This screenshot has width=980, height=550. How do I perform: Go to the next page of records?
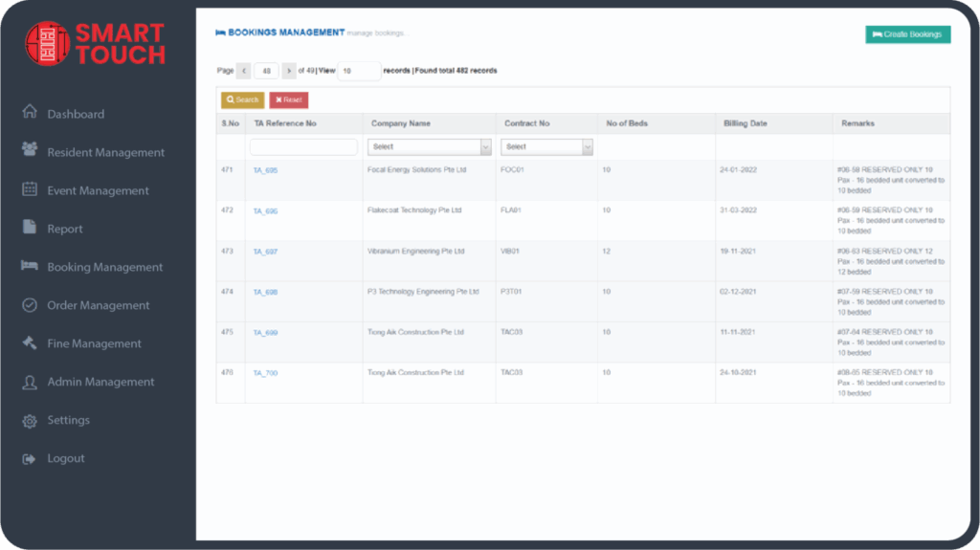pyautogui.click(x=289, y=71)
